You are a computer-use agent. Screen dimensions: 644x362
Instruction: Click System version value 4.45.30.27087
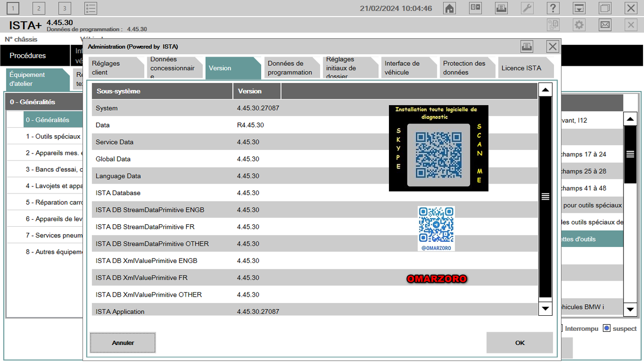click(x=258, y=108)
